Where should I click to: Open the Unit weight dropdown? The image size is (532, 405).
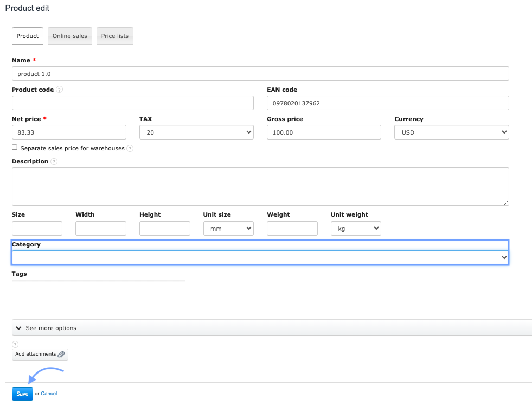356,229
